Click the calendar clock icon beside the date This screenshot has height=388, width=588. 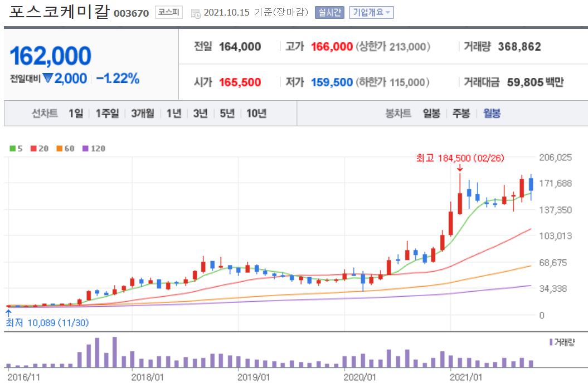(196, 13)
